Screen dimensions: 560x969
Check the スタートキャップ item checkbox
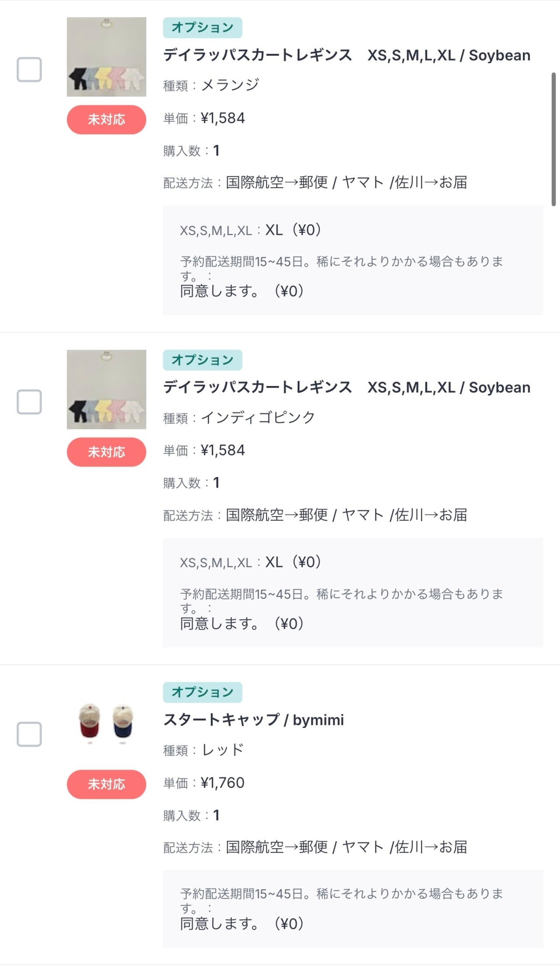29,734
